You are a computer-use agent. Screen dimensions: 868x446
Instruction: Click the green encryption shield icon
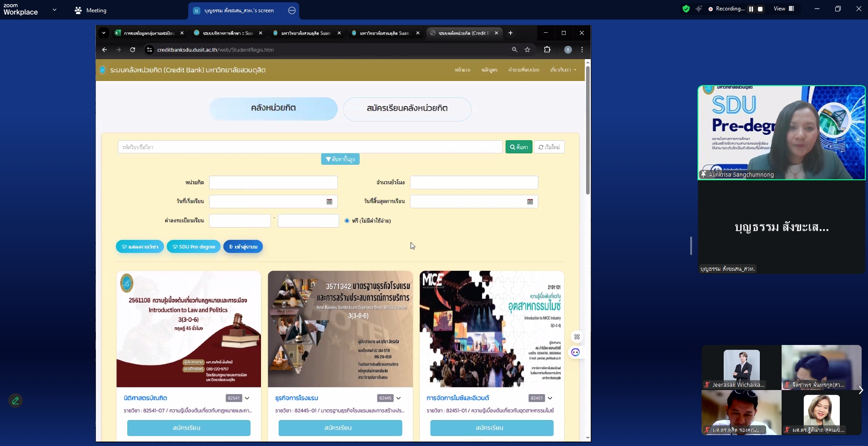click(x=686, y=9)
